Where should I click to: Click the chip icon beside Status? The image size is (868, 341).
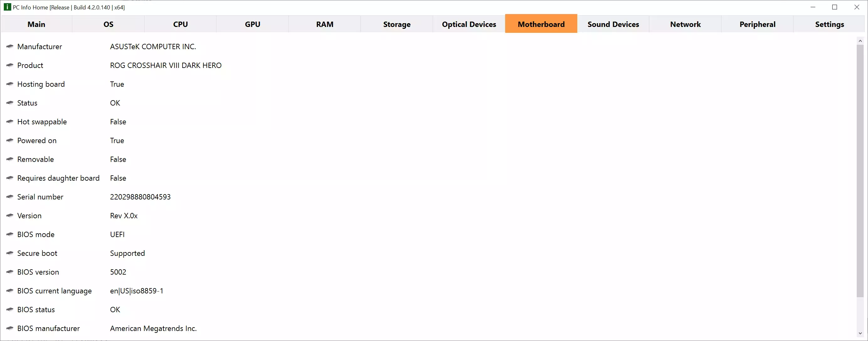click(x=10, y=103)
